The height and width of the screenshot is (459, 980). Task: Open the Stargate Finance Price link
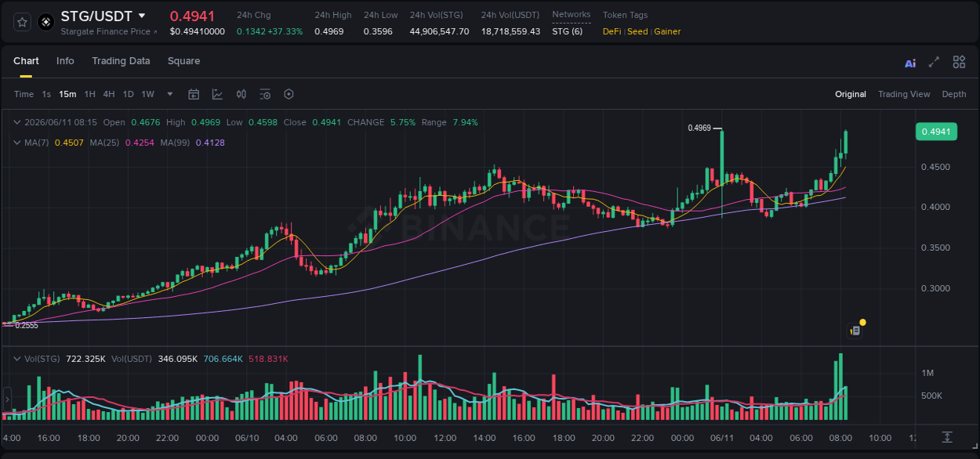[109, 31]
